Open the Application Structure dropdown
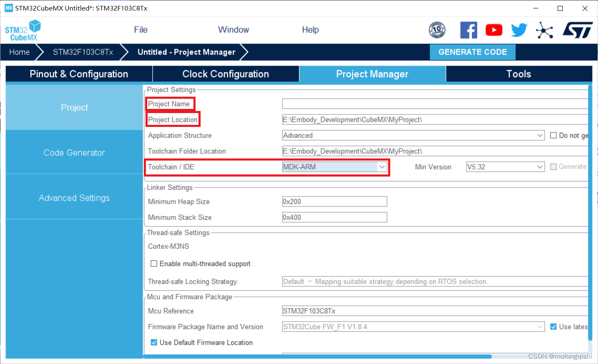 413,135
